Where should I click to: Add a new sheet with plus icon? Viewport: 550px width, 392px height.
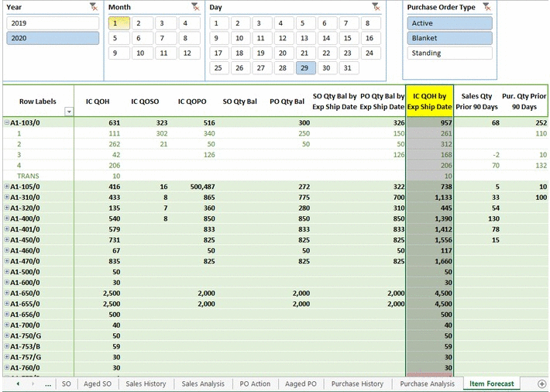[x=541, y=384]
